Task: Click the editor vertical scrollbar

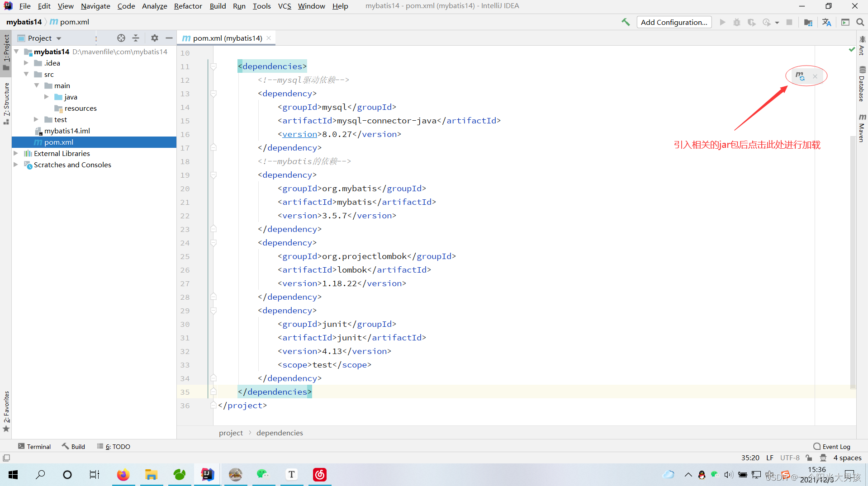Action: pos(853,262)
